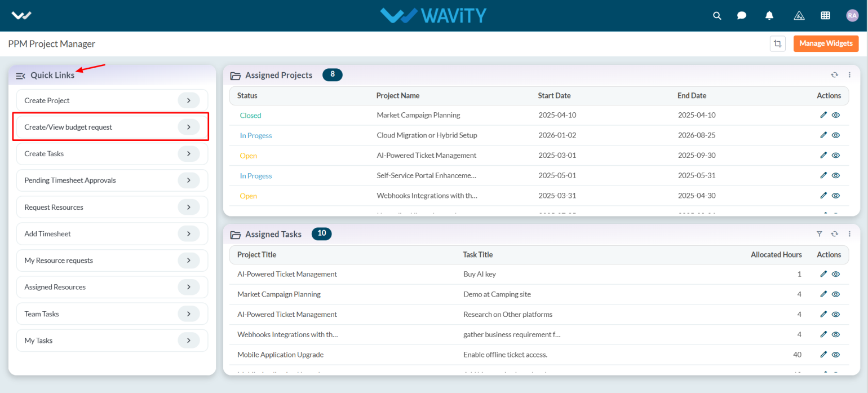View the Demo at Camping site task
The width and height of the screenshot is (868, 393).
[836, 294]
